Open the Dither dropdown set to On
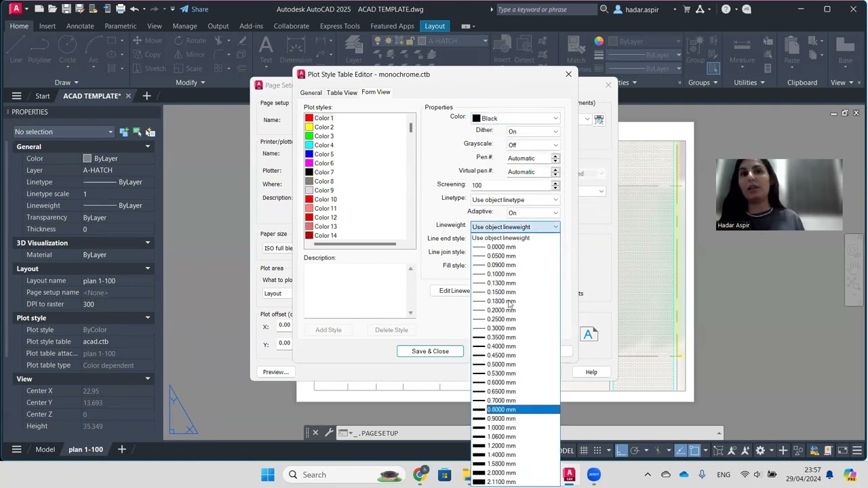The height and width of the screenshot is (488, 868). pyautogui.click(x=533, y=131)
